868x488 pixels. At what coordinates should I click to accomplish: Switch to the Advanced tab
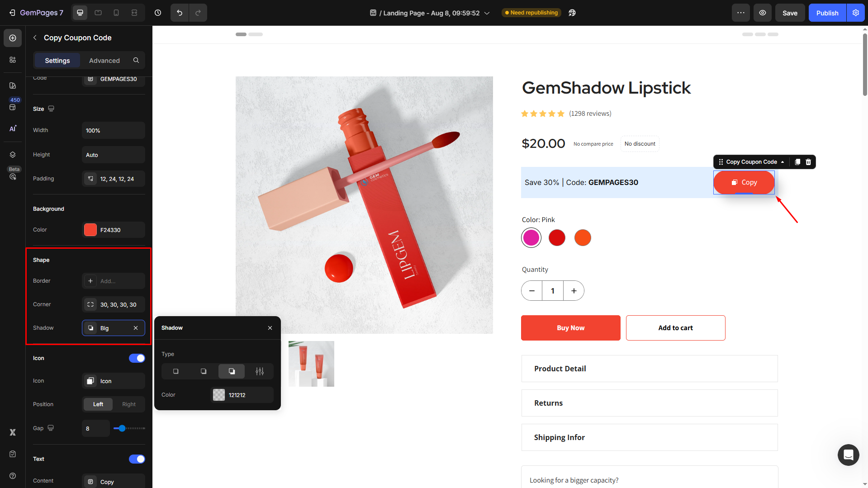104,61
